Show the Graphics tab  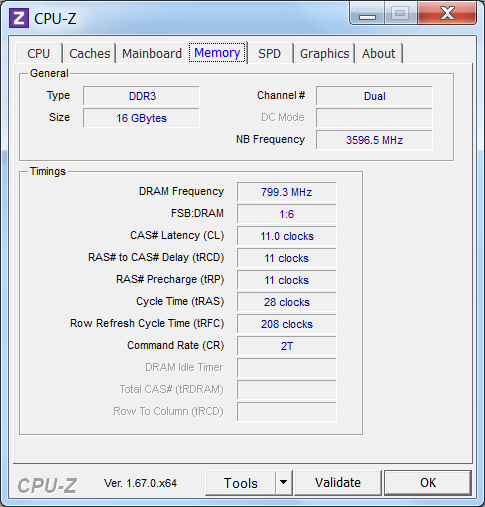tap(324, 53)
